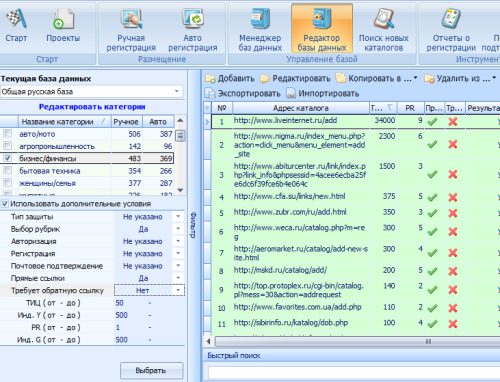Select Редактор базы данных tool
Screen dimensions: 500x382
322,29
